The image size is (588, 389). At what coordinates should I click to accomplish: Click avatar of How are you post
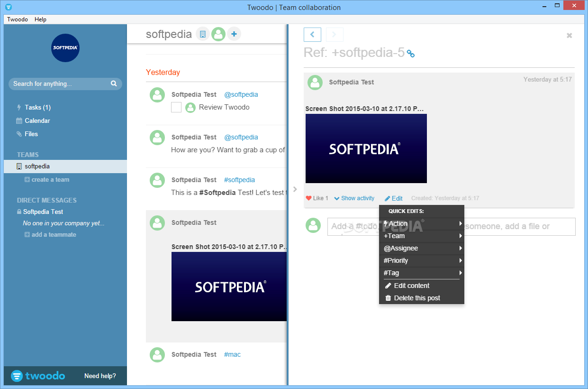pos(157,138)
